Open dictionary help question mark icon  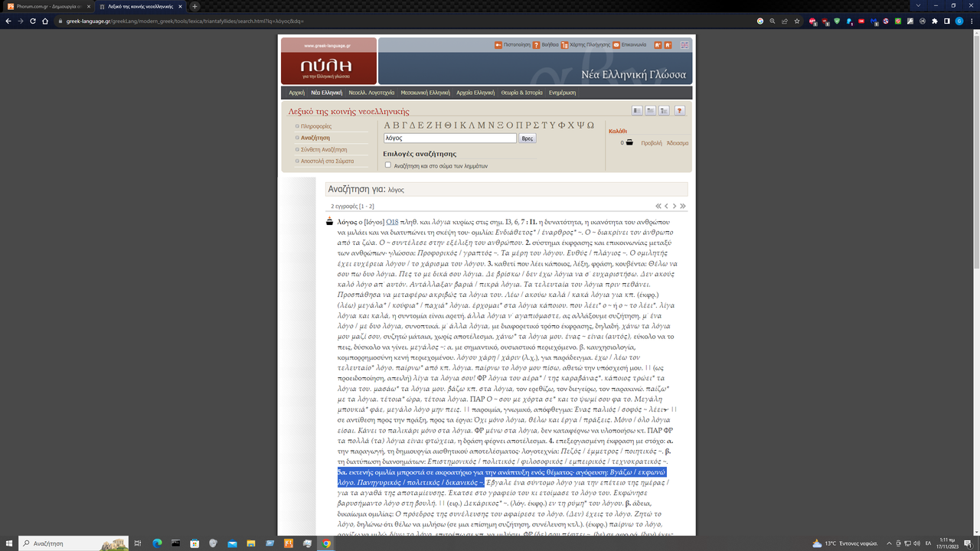(679, 111)
